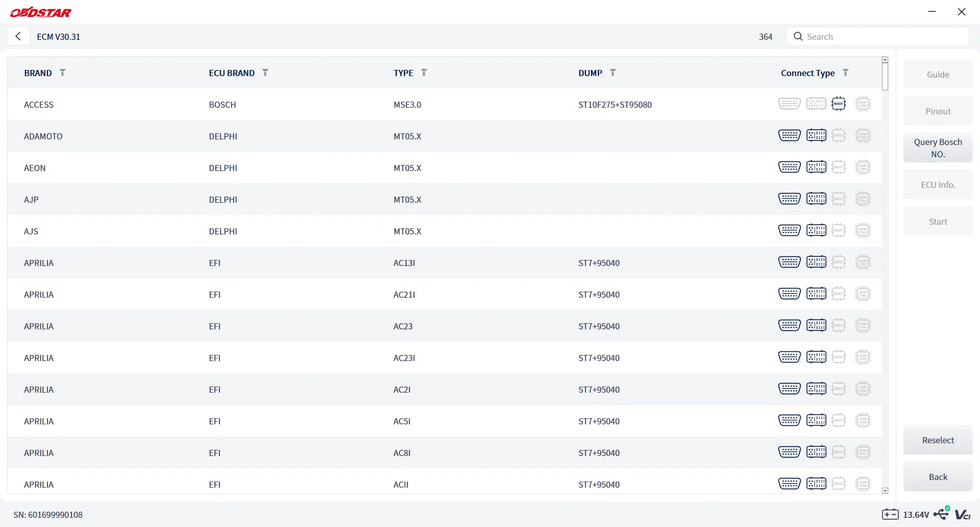Open the TYPE column filter
980x527 pixels.
424,73
